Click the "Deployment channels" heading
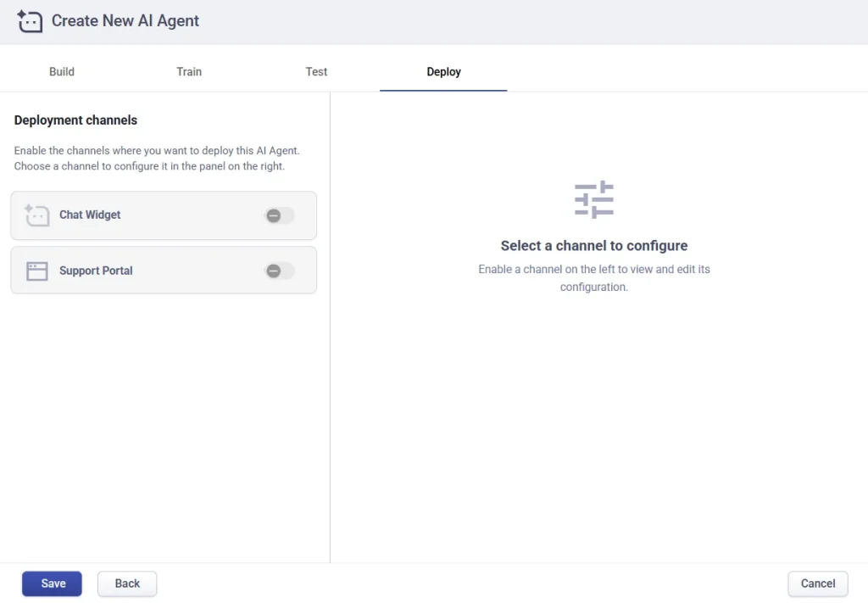 click(x=75, y=120)
